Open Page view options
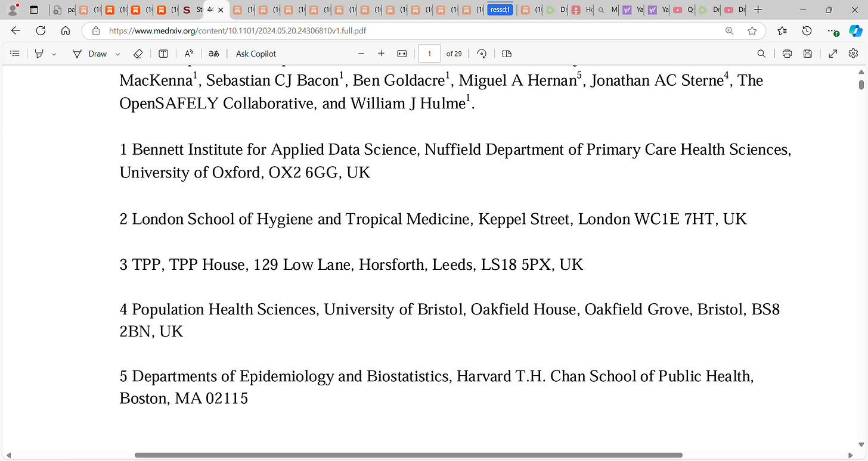 click(507, 54)
